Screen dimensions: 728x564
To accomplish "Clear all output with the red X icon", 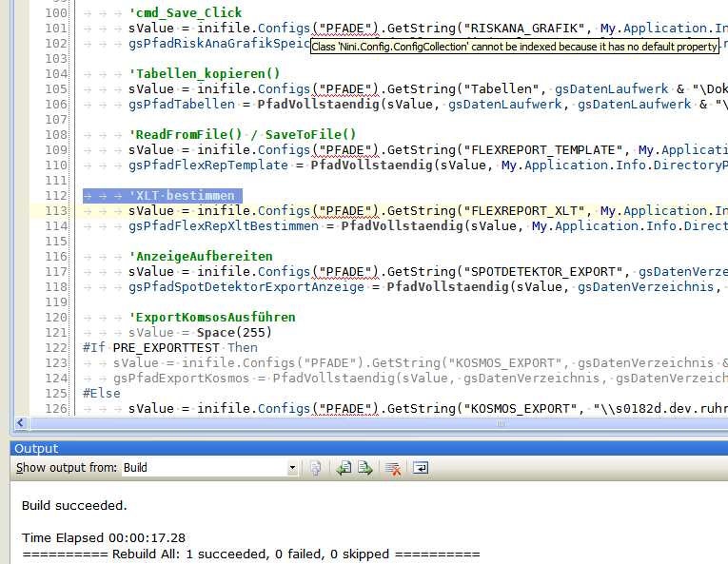I will (x=393, y=468).
